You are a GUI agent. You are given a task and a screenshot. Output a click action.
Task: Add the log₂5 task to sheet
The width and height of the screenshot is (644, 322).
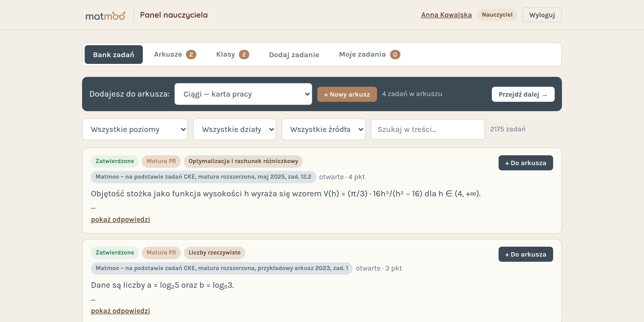(526, 254)
